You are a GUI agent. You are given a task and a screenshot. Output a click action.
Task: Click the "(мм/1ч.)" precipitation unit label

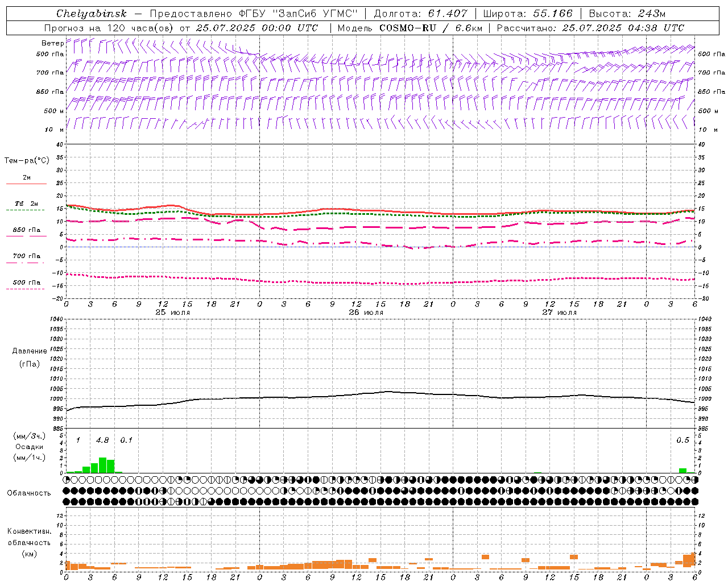pyautogui.click(x=29, y=458)
